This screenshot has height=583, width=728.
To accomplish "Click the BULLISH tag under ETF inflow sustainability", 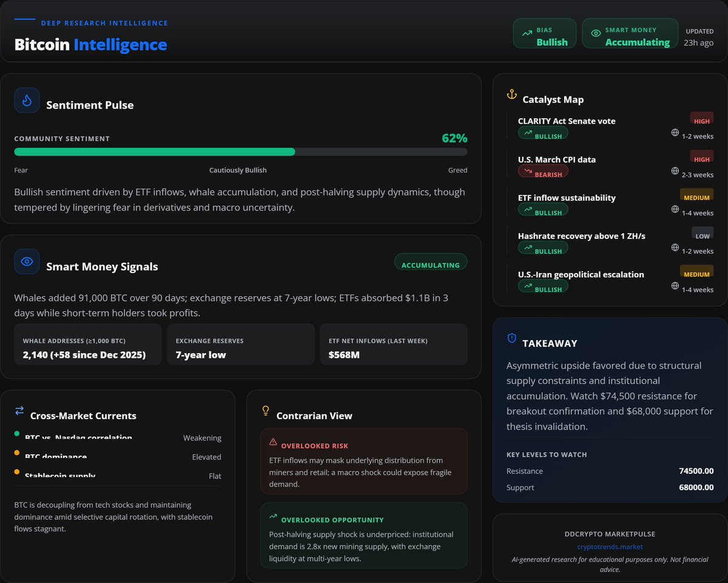I will tap(543, 210).
